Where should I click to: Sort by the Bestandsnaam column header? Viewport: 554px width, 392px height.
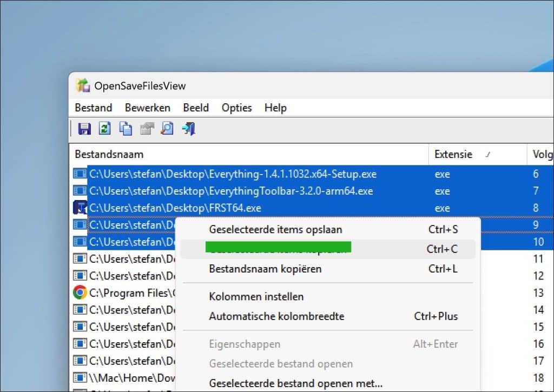pos(249,154)
